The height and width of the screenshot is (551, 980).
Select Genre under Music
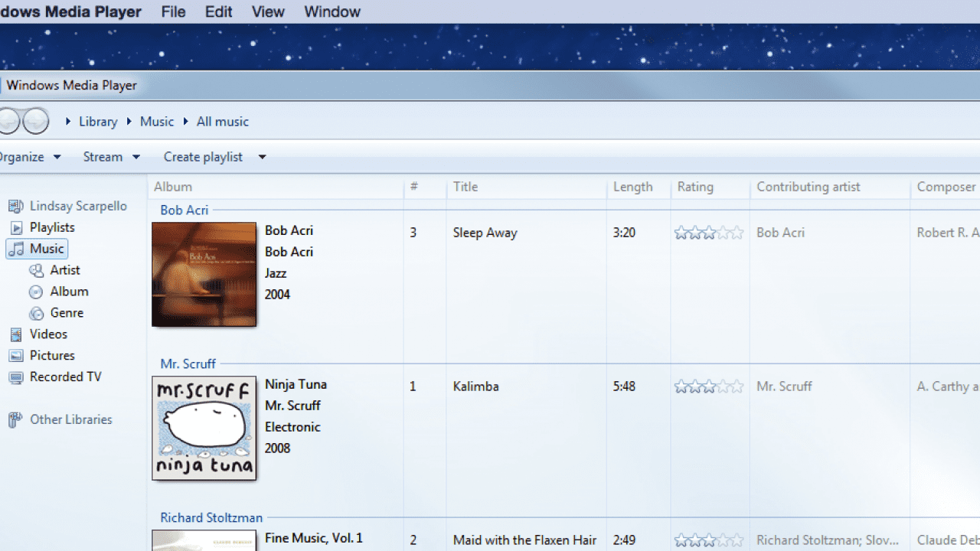point(67,313)
